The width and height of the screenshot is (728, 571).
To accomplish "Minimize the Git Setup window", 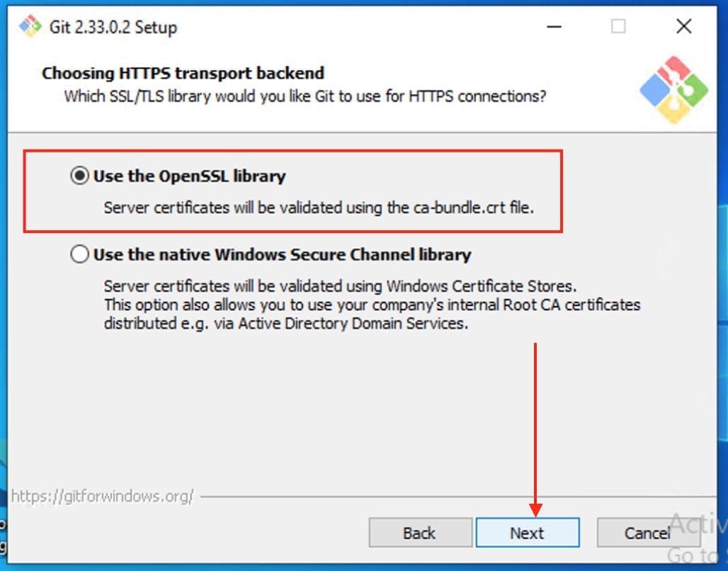I will click(554, 27).
